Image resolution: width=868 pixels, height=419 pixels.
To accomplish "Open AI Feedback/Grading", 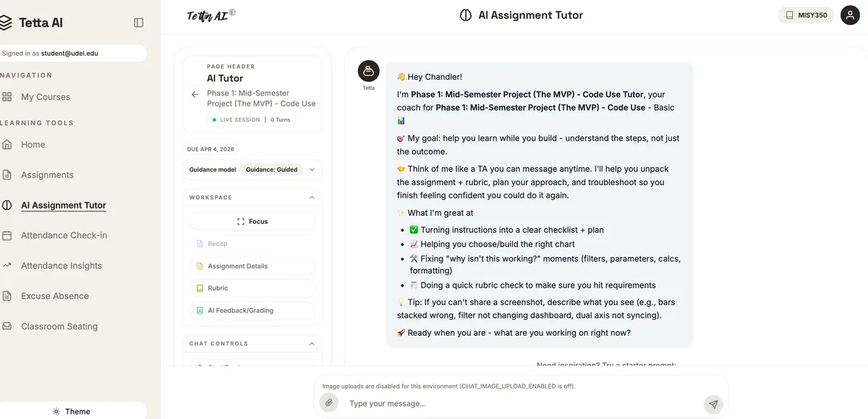I will tap(252, 310).
